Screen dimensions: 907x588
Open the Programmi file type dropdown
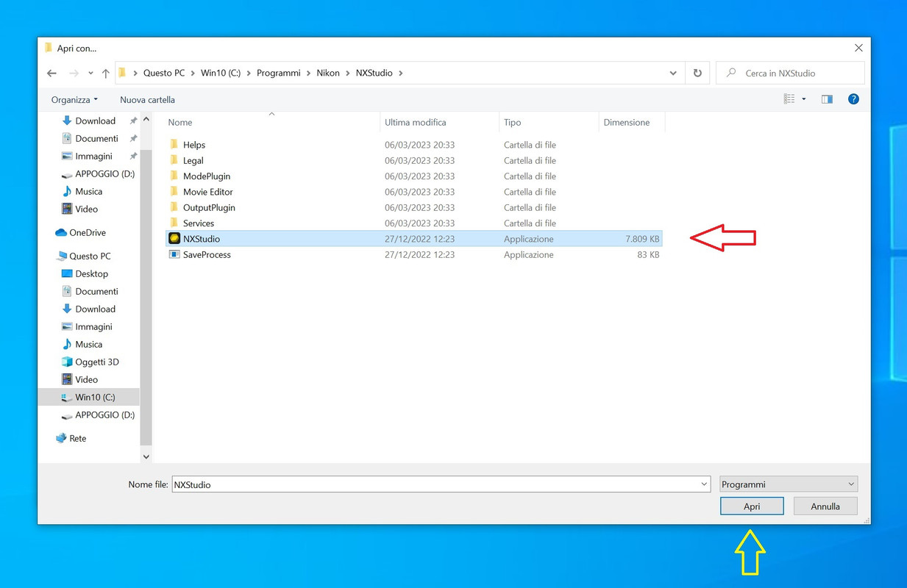[x=789, y=484]
